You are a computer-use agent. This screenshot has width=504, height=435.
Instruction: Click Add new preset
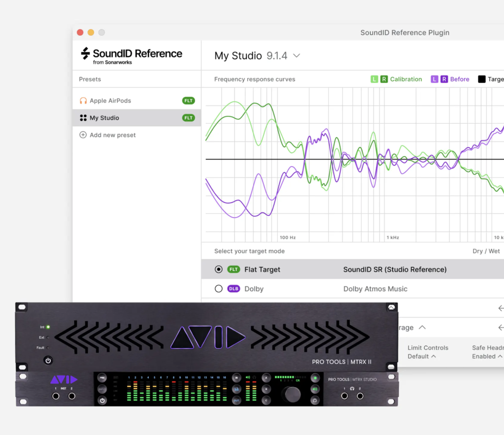coord(113,135)
